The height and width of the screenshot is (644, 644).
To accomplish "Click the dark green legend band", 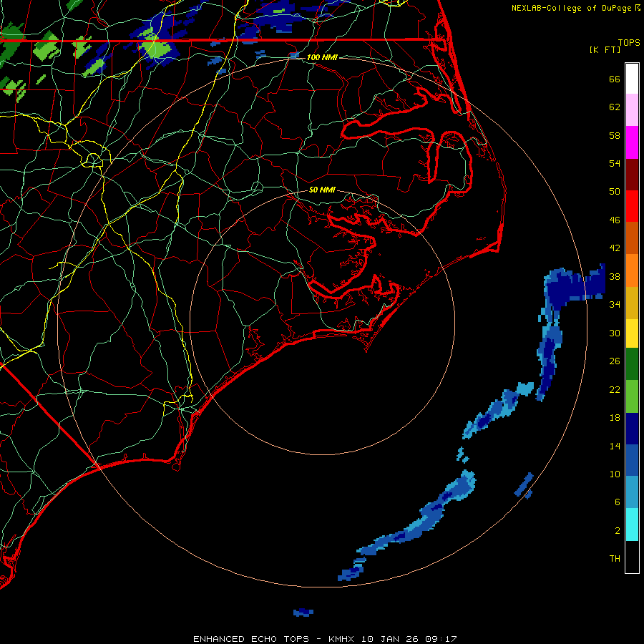I will [x=632, y=364].
